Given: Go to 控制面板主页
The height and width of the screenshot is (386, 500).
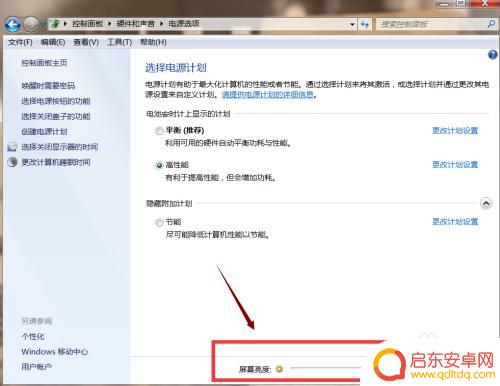Looking at the screenshot, I should (44, 63).
